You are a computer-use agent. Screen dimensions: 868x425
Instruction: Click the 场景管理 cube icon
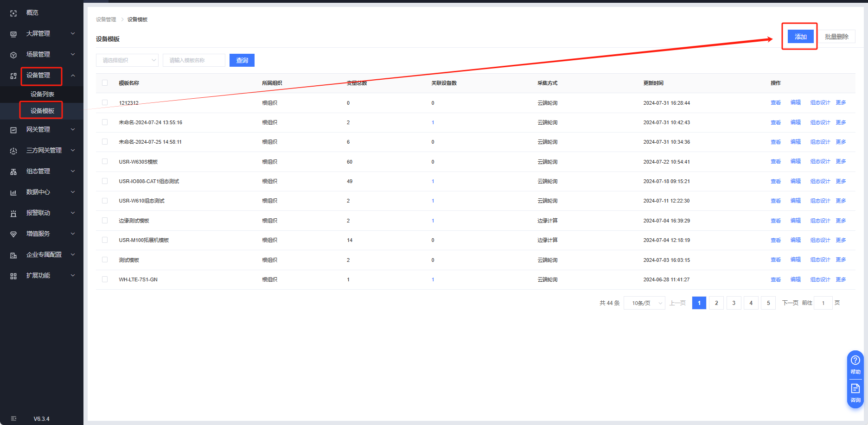click(13, 55)
